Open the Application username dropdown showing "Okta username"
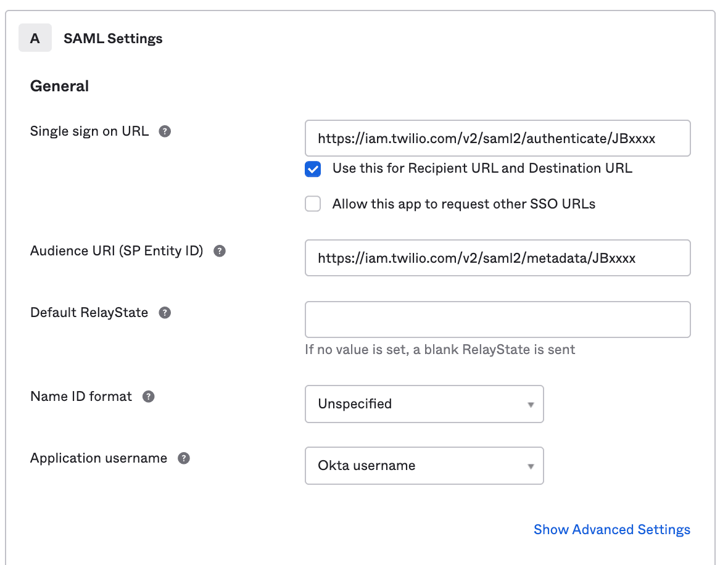 coord(424,466)
